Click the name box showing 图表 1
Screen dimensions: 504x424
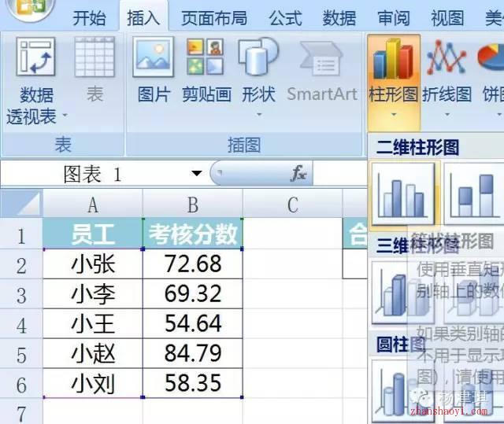point(93,174)
